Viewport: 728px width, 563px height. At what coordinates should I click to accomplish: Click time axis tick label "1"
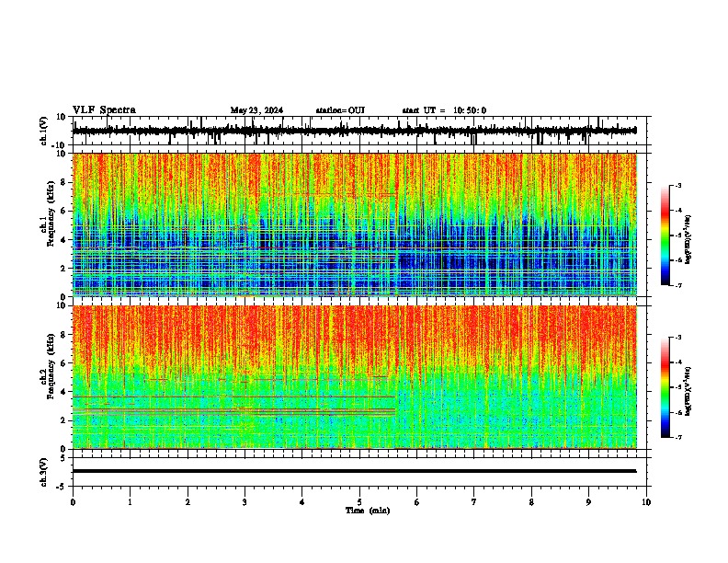pos(130,502)
